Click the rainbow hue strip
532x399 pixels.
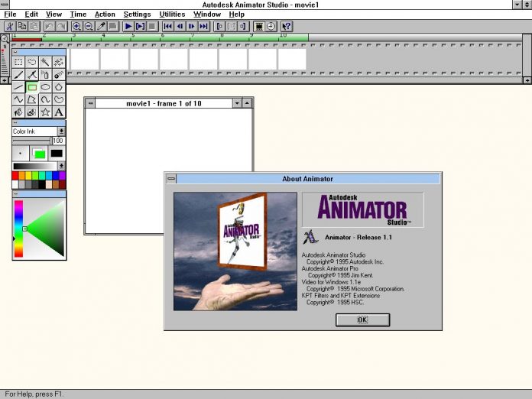point(18,229)
